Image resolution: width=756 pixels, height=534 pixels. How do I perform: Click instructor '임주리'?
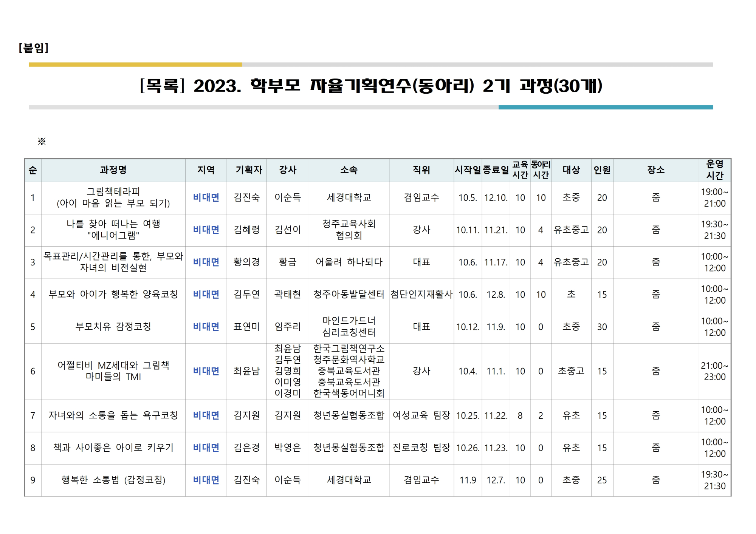pyautogui.click(x=288, y=327)
